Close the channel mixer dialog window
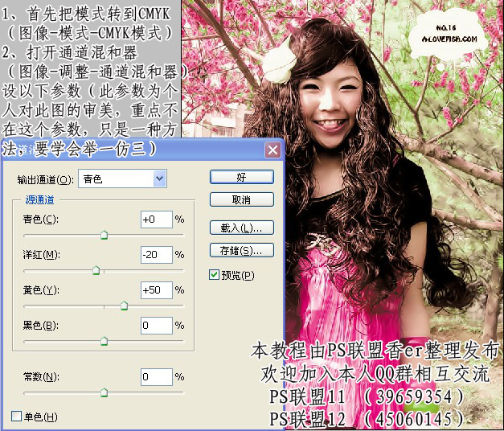Image resolution: width=504 pixels, height=431 pixels. pos(273,150)
